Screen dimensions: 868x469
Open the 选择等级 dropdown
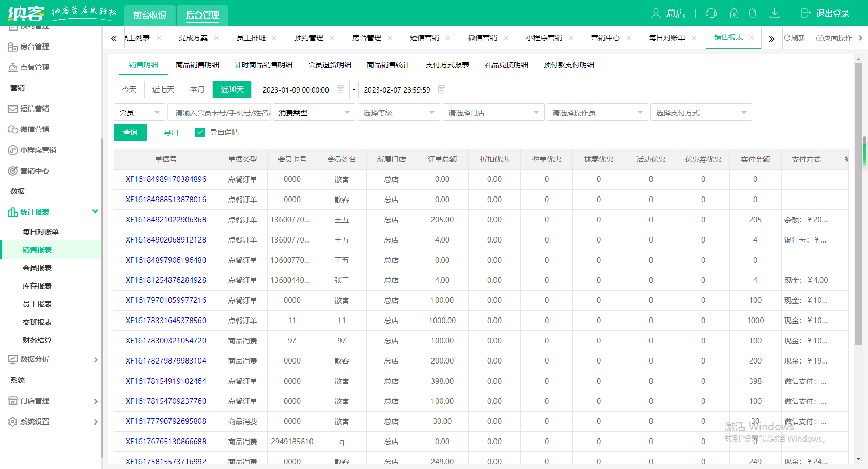pos(399,112)
